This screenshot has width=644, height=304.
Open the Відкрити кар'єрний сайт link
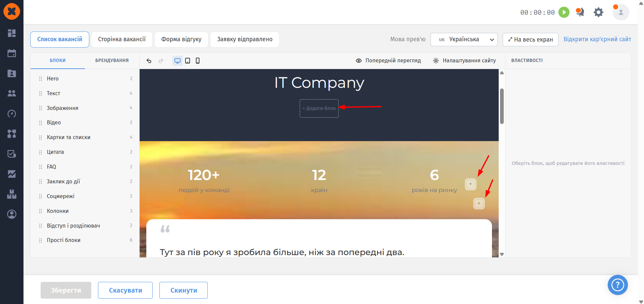(x=597, y=39)
